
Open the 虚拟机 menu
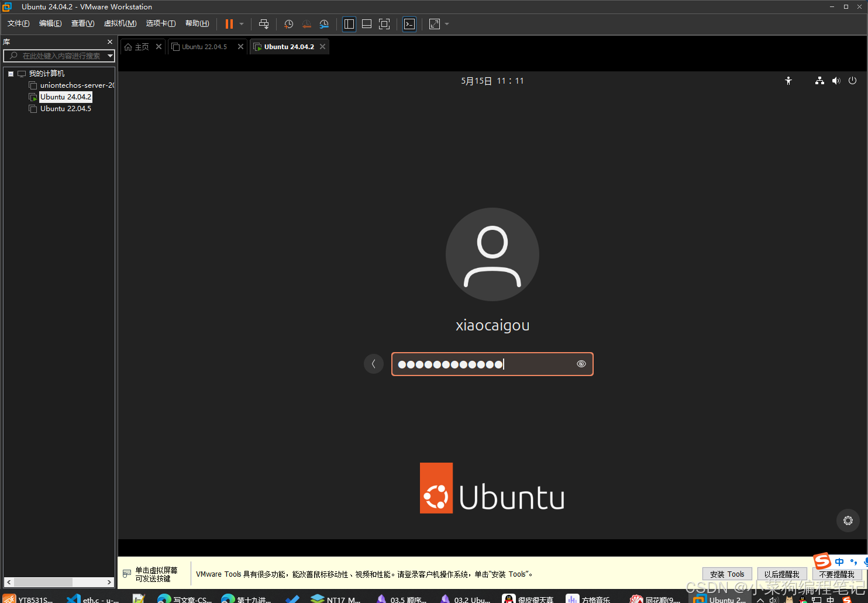pyautogui.click(x=120, y=23)
